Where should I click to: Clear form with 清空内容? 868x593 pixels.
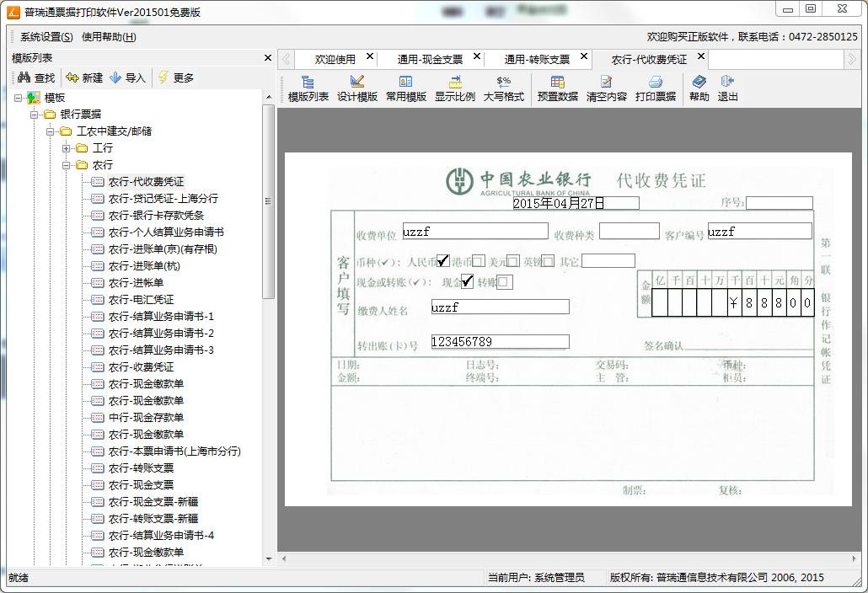click(x=606, y=89)
